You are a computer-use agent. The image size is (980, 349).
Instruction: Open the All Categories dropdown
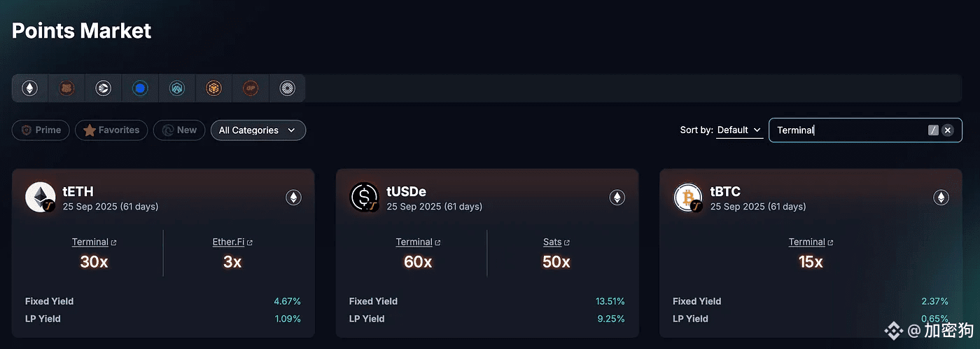258,130
